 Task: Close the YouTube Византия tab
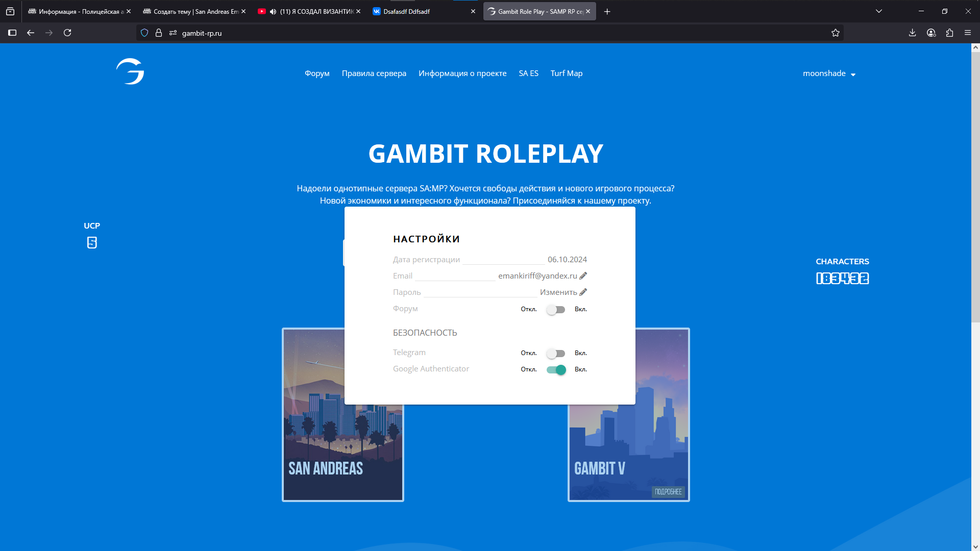click(358, 11)
